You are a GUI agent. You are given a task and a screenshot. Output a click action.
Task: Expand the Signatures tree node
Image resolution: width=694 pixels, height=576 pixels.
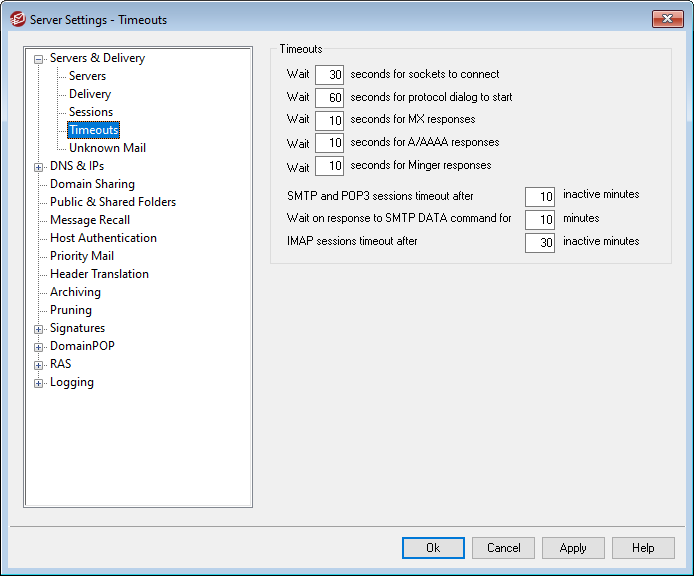(39, 329)
